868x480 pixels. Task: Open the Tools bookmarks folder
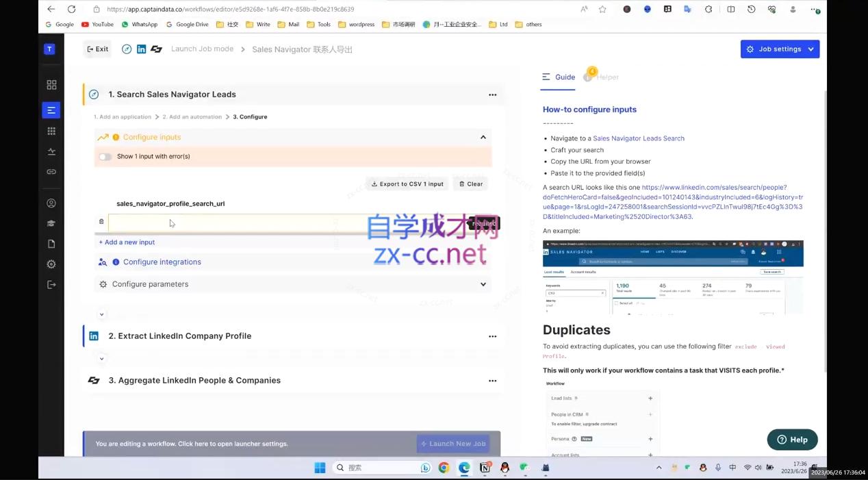pos(318,25)
